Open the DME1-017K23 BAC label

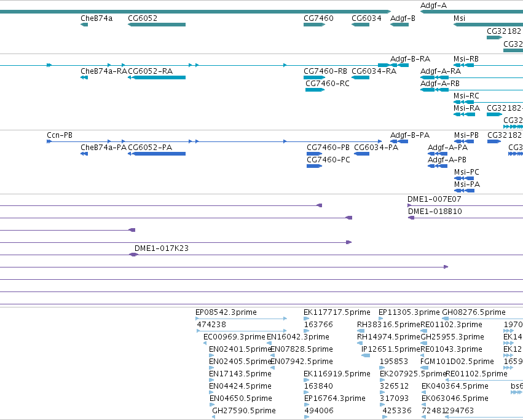pyautogui.click(x=162, y=248)
